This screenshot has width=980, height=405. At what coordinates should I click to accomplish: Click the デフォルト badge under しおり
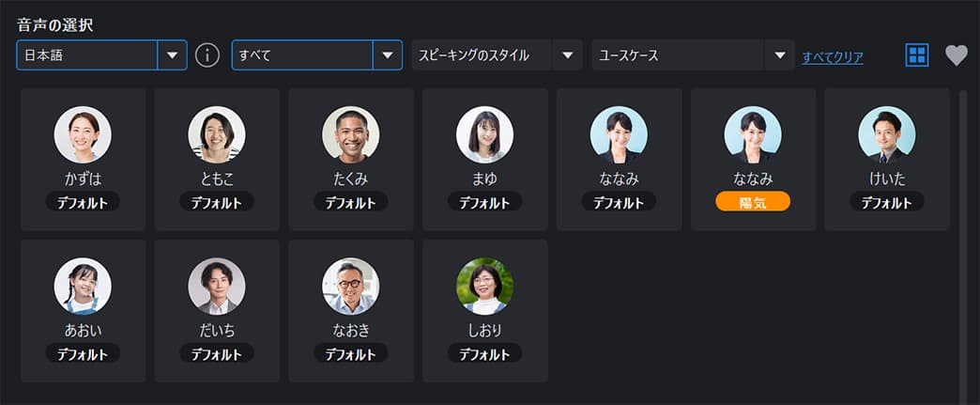pyautogui.click(x=484, y=353)
